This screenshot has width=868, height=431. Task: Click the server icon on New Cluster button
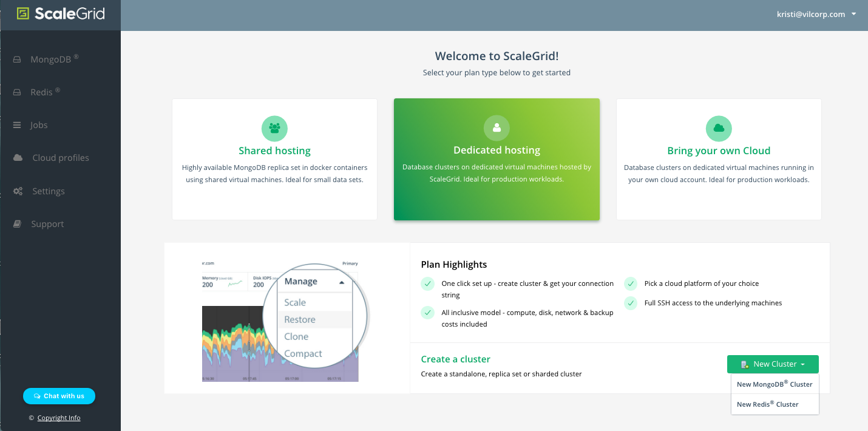[x=745, y=364]
